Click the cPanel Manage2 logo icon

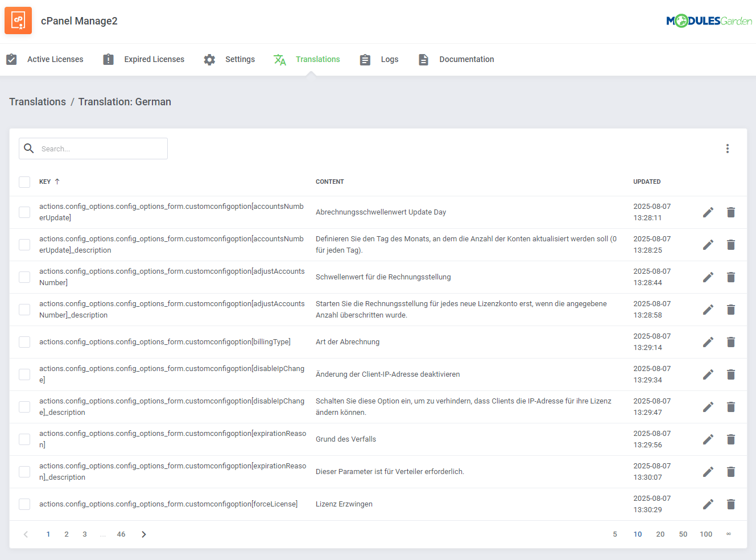(x=18, y=20)
